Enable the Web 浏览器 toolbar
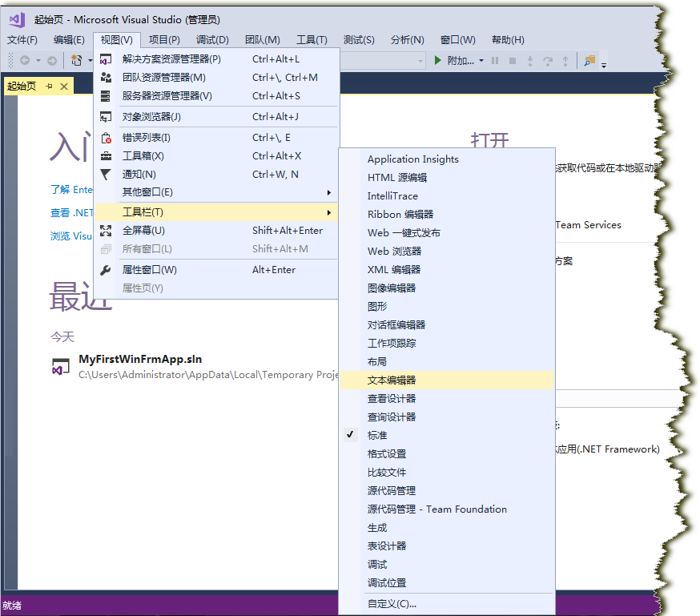 446,252
